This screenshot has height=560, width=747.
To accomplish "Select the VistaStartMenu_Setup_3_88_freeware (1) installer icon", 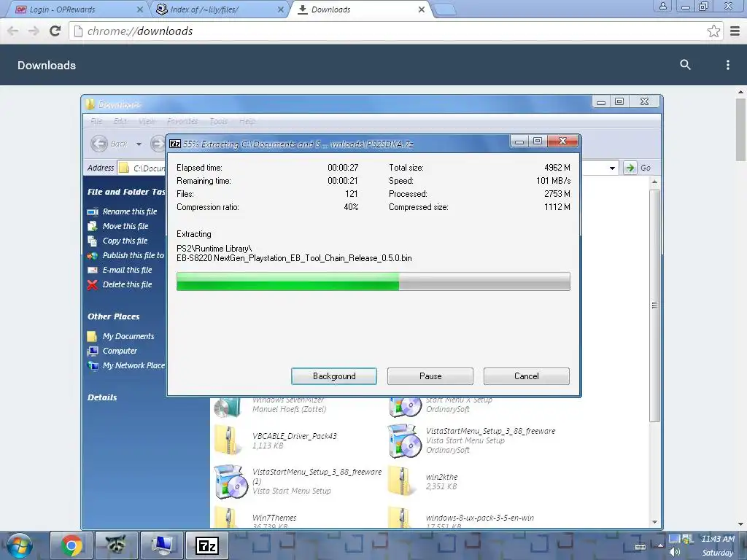I will pos(231,481).
